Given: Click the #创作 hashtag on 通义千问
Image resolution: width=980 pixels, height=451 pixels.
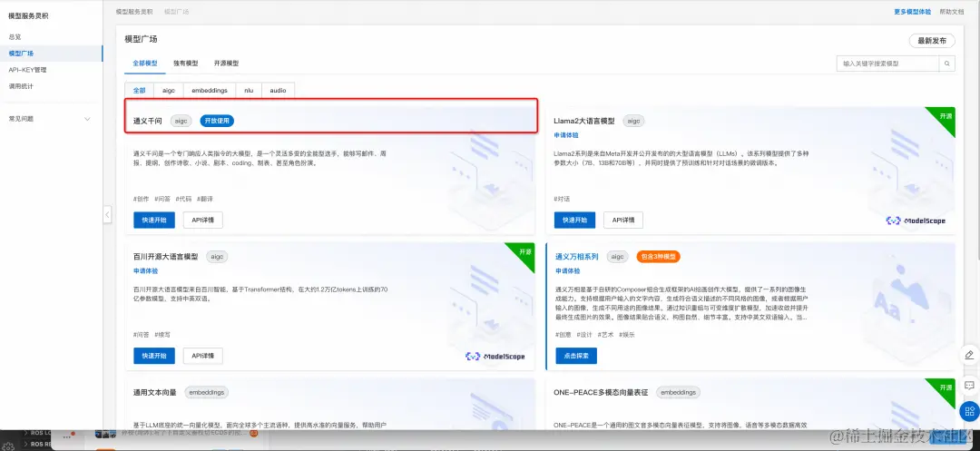Looking at the screenshot, I should point(142,199).
